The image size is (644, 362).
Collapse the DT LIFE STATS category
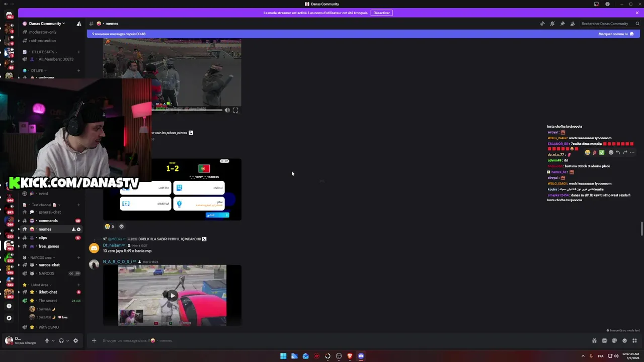click(44, 52)
